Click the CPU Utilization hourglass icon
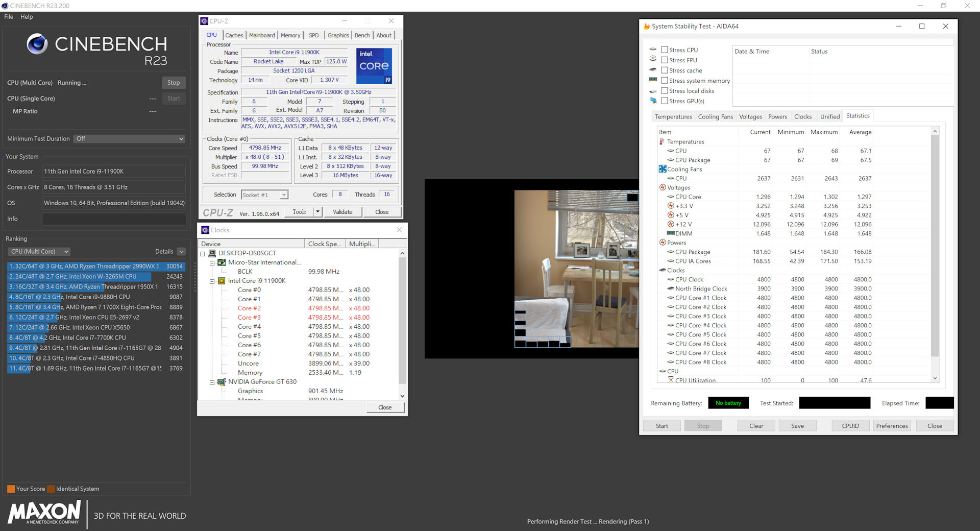The image size is (980, 531). [671, 380]
